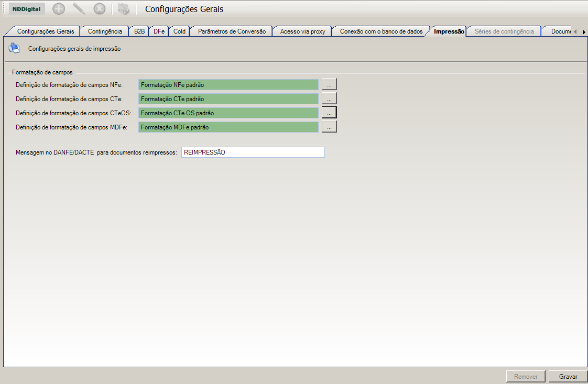Switch to Acesso via proxy tab
The image size is (588, 384).
pos(302,31)
